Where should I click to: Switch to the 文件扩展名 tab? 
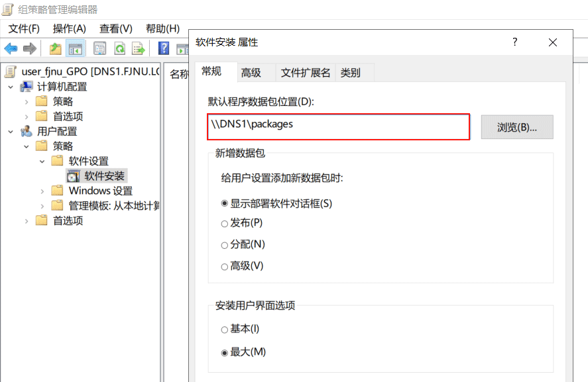305,73
